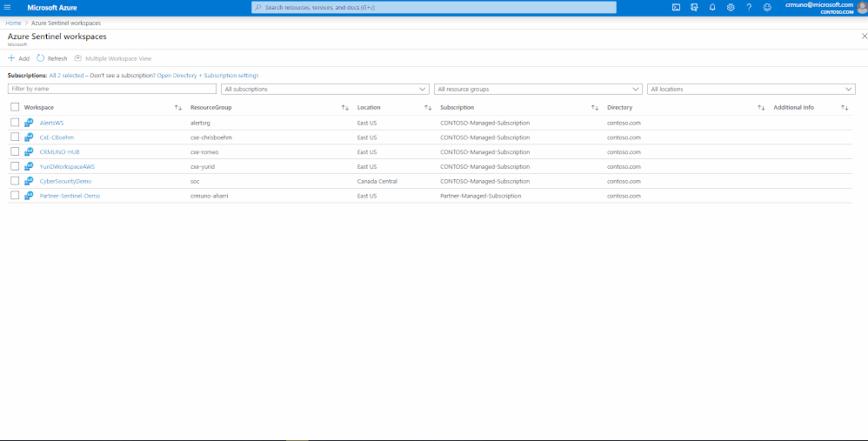Open the Help question mark icon
The image size is (868, 441).
749,7
